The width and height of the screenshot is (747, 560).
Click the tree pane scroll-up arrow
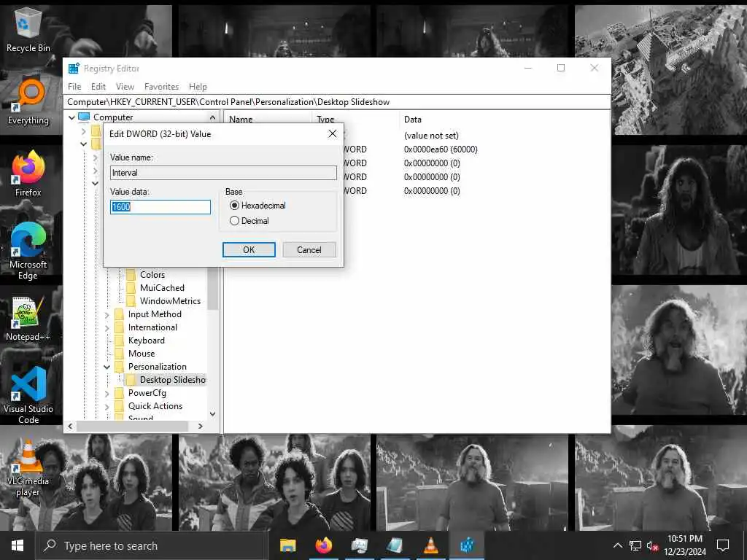click(212, 117)
